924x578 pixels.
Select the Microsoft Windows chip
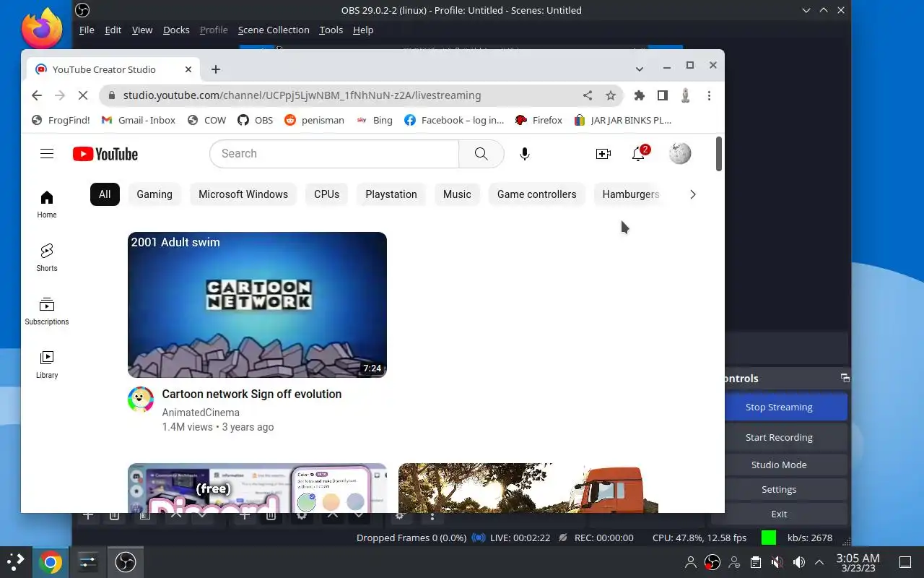[x=243, y=194]
